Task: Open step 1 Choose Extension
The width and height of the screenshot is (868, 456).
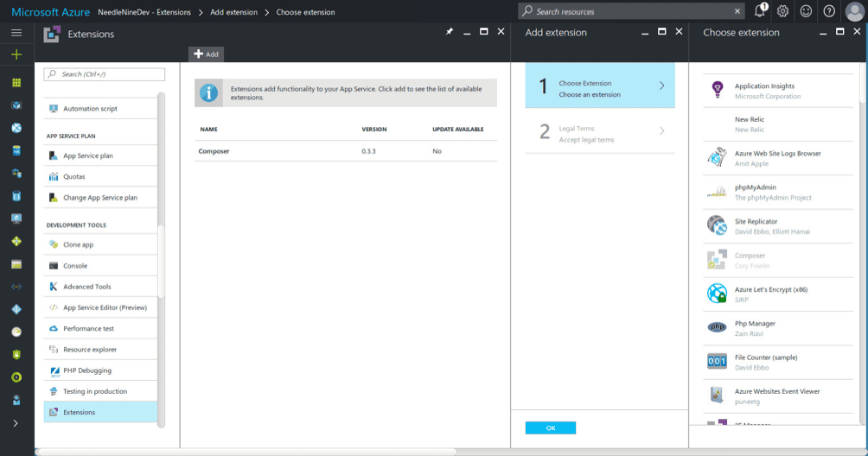Action: point(600,85)
